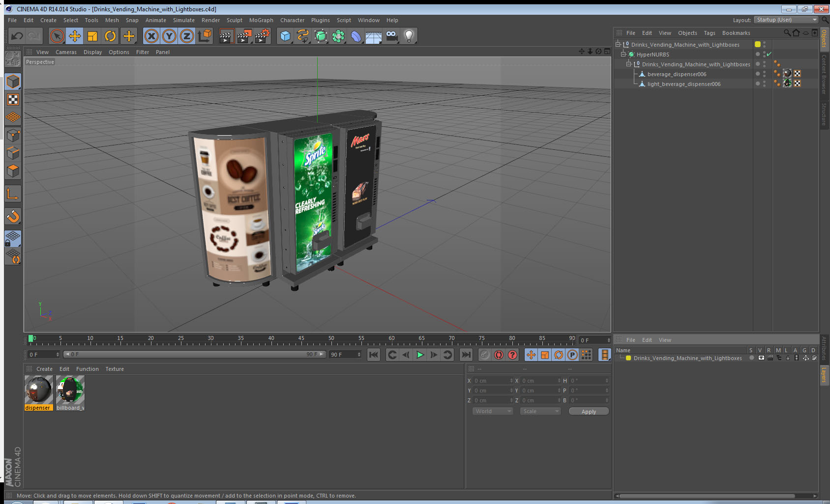Toggle Enable Snap magnet icon
The width and height of the screenshot is (830, 504).
point(13,216)
